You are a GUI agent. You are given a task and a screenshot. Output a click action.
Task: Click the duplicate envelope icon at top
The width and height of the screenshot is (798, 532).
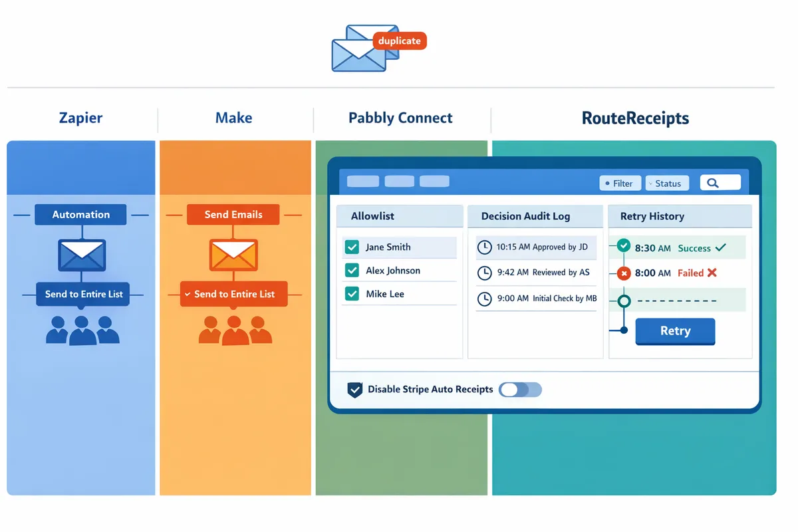(364, 48)
